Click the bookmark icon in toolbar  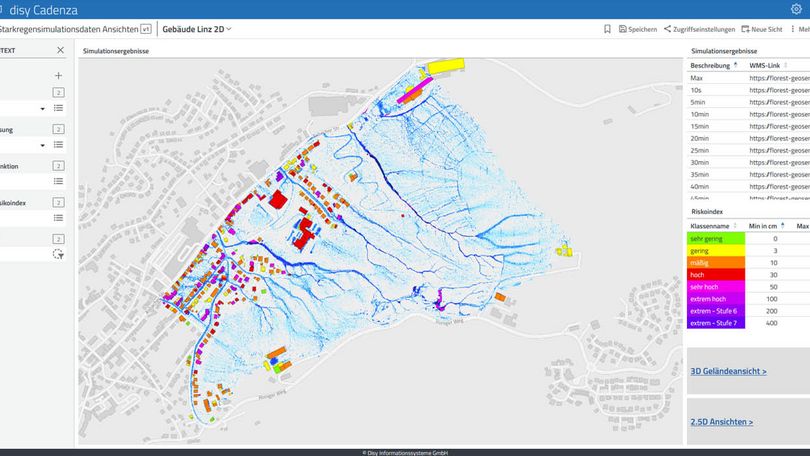pyautogui.click(x=607, y=29)
